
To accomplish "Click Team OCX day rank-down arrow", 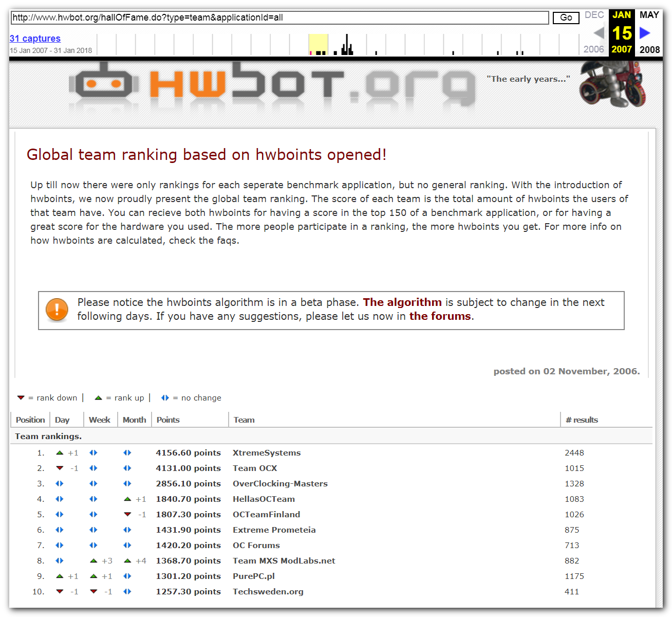I will click(x=60, y=468).
